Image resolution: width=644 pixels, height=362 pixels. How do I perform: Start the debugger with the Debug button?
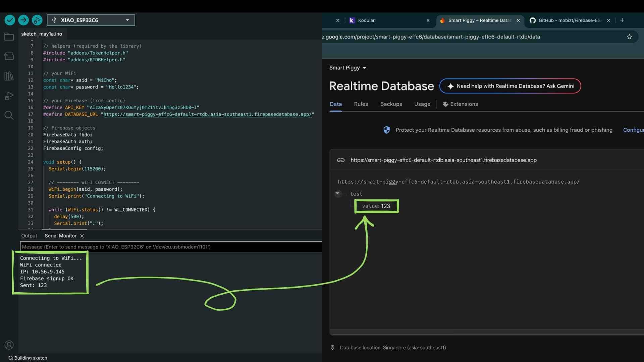coord(37,20)
